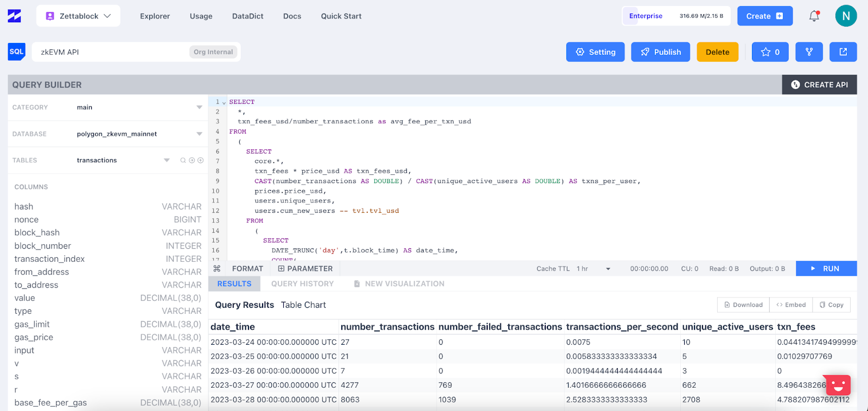868x411 pixels.
Task: Click the number_failed_transactions column header
Action: pos(500,327)
